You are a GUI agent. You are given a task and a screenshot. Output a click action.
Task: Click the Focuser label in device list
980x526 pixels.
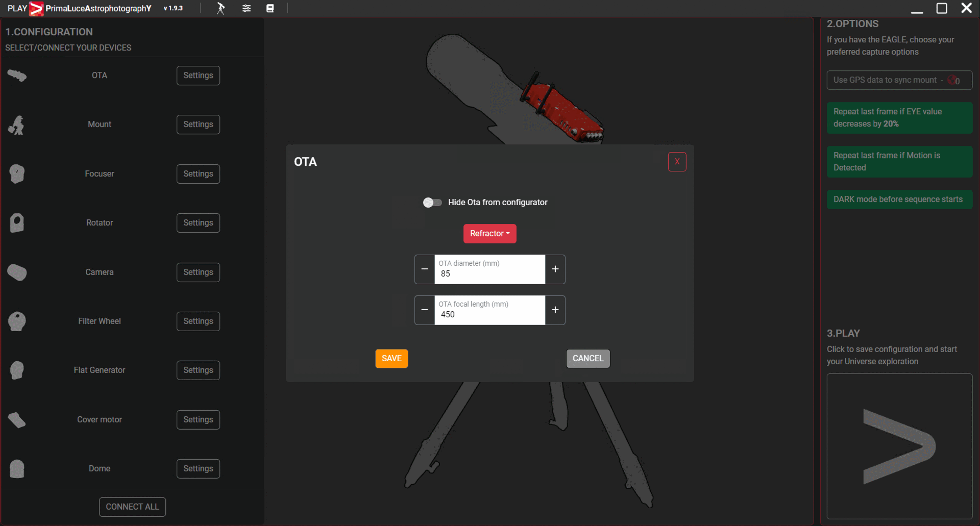coord(100,174)
